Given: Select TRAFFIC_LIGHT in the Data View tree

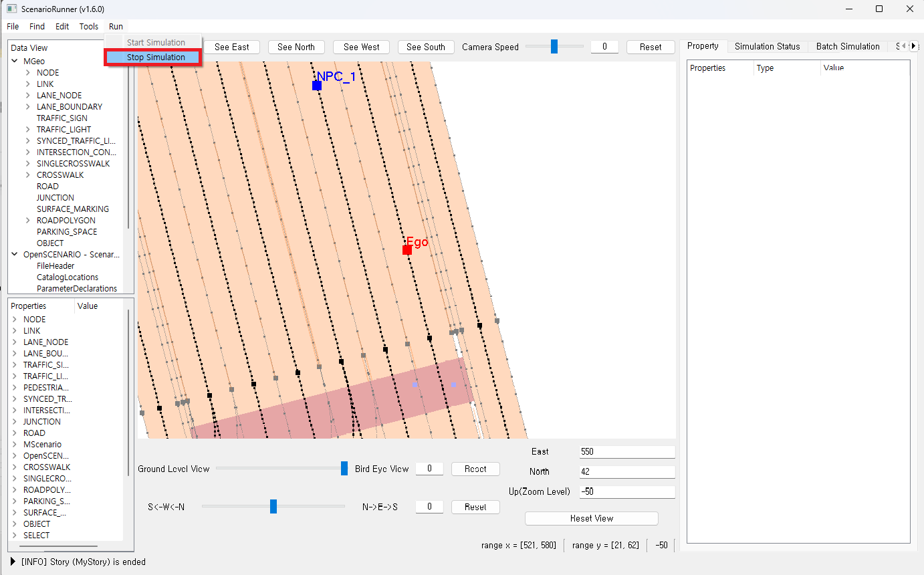Looking at the screenshot, I should pyautogui.click(x=64, y=130).
